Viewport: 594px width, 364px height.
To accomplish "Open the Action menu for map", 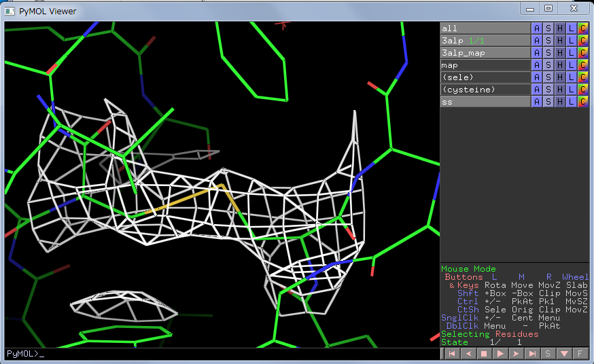I will [x=536, y=65].
